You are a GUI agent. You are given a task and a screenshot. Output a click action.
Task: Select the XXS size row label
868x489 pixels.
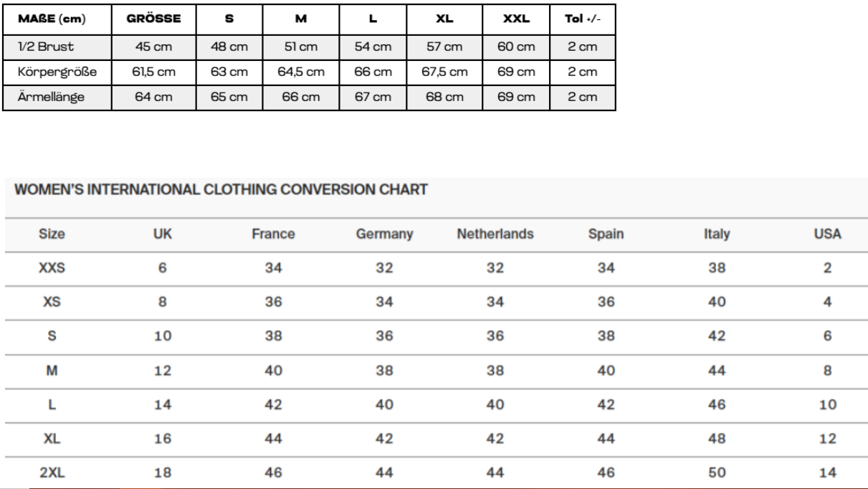click(52, 268)
